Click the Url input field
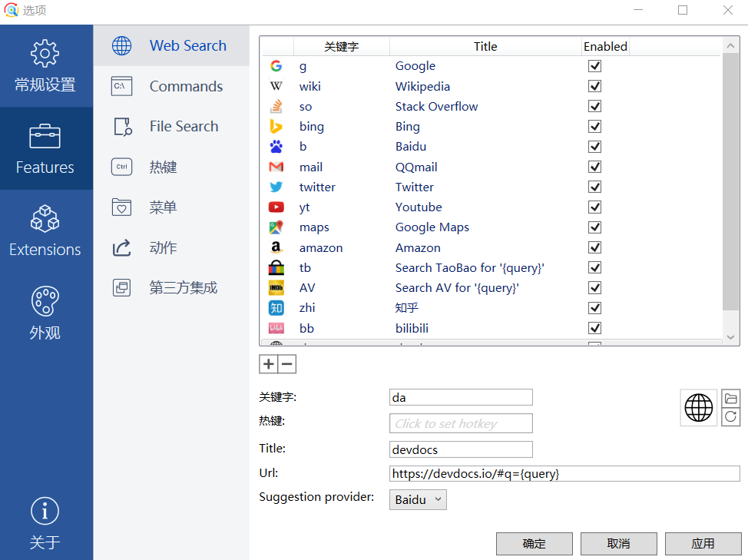748x560 pixels. pyautogui.click(x=564, y=474)
